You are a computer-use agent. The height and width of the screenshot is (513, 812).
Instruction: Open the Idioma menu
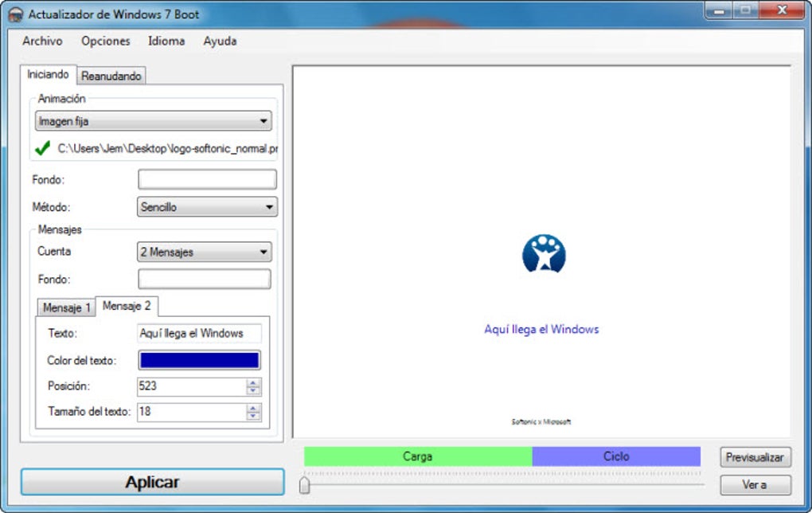[166, 41]
